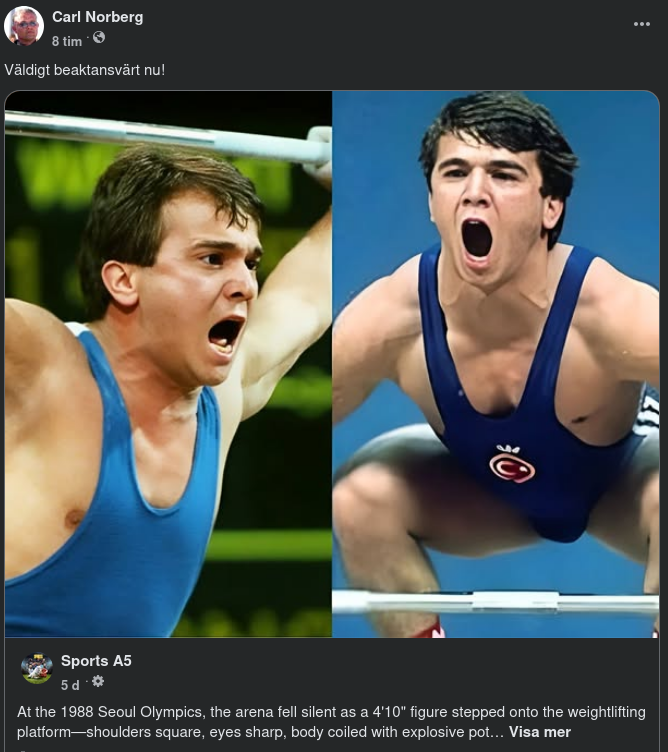This screenshot has width=668, height=752.
Task: Expand caption with "Visa mer"
Action: (540, 732)
